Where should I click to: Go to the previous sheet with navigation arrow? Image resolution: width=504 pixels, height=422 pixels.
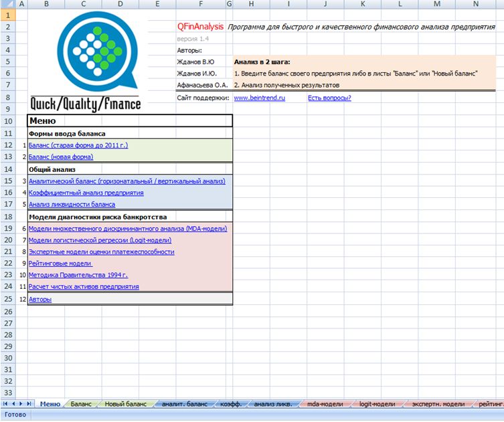13,404
